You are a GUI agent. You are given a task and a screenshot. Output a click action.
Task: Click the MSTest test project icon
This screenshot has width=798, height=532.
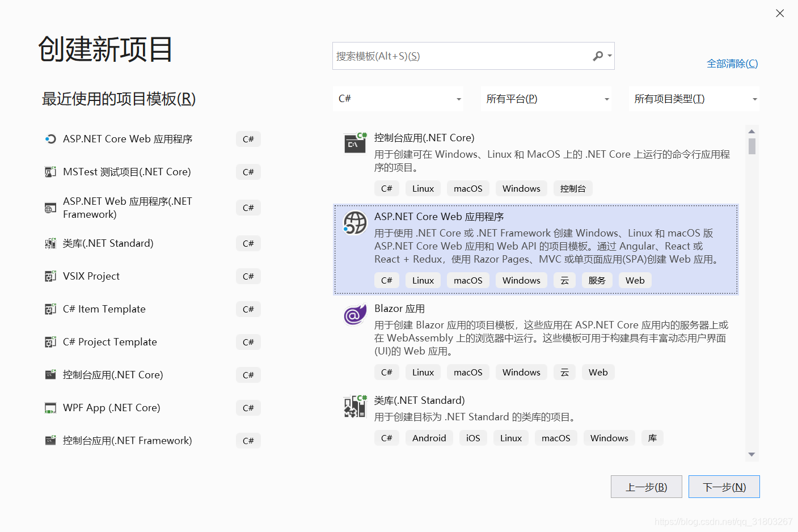point(50,172)
